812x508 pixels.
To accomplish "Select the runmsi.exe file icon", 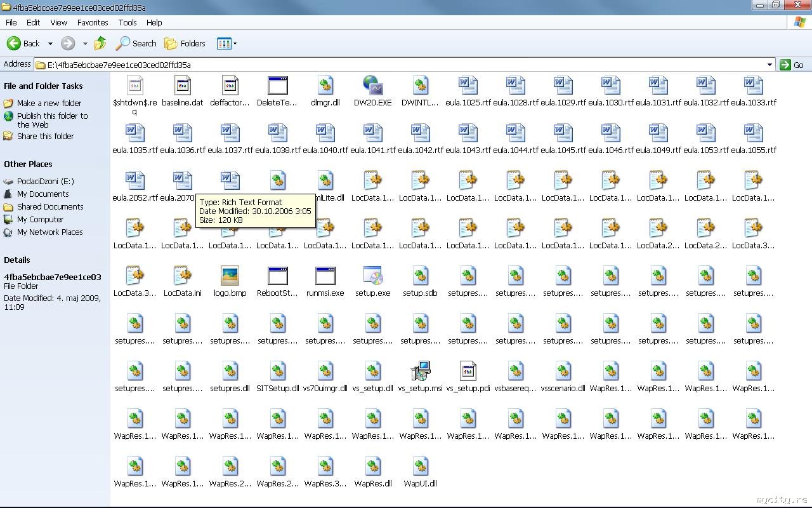I will pyautogui.click(x=325, y=277).
